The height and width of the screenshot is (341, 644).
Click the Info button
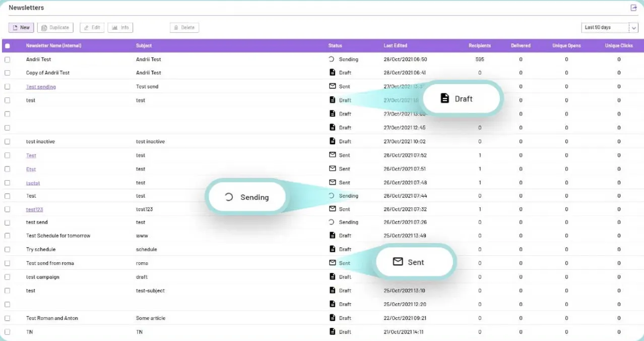tap(120, 27)
